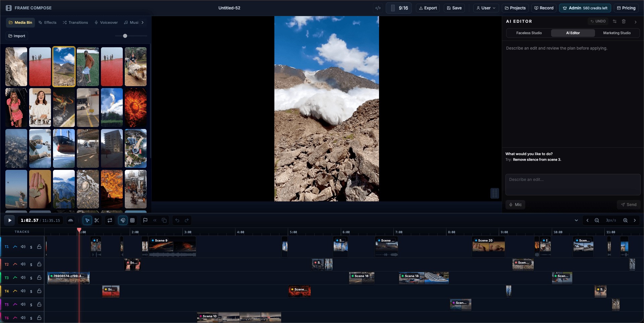644x323 pixels.
Task: Open the Pricing page
Action: [x=626, y=8]
